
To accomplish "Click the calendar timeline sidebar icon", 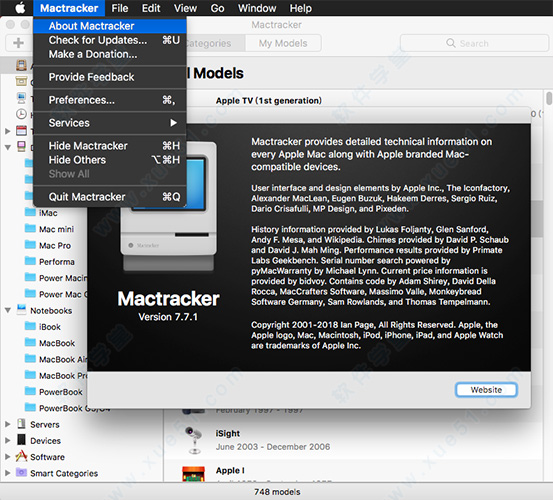I will [x=21, y=130].
